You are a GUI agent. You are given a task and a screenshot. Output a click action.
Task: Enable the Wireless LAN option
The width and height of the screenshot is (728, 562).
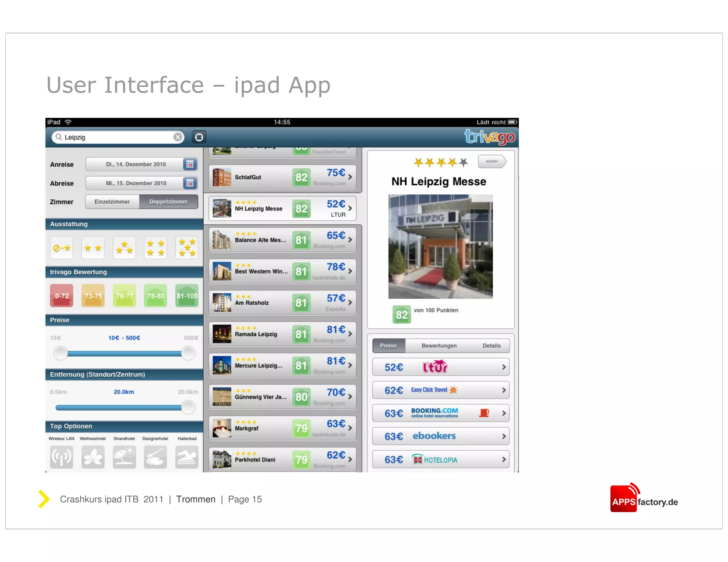pos(61,457)
